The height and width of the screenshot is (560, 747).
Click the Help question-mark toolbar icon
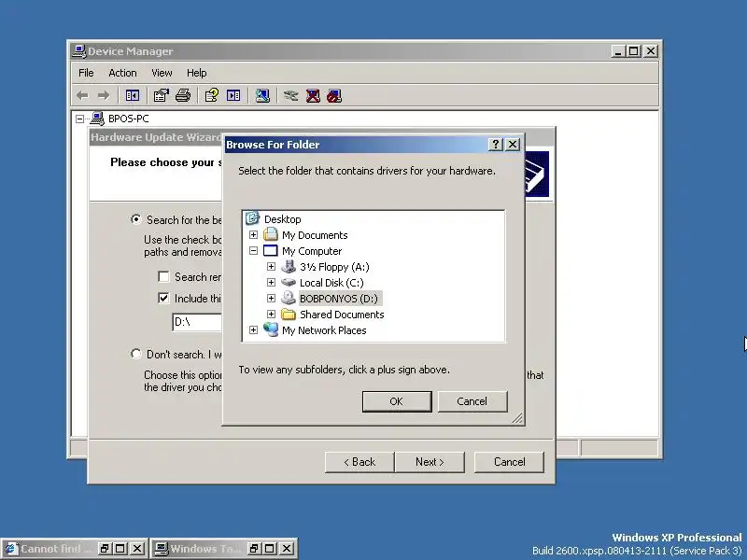(x=212, y=96)
